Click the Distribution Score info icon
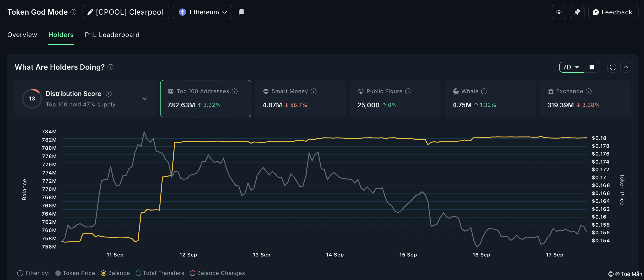 tap(108, 94)
